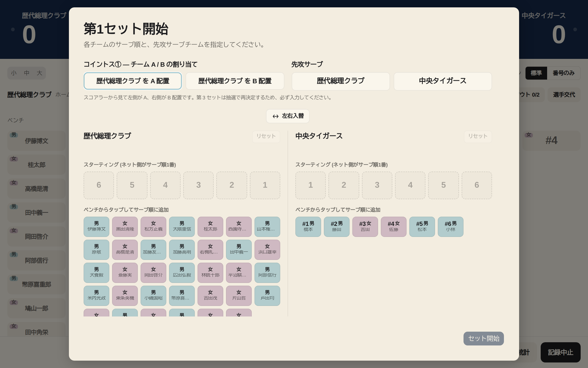Select serve slot 3 for 中央タイガース

click(377, 185)
